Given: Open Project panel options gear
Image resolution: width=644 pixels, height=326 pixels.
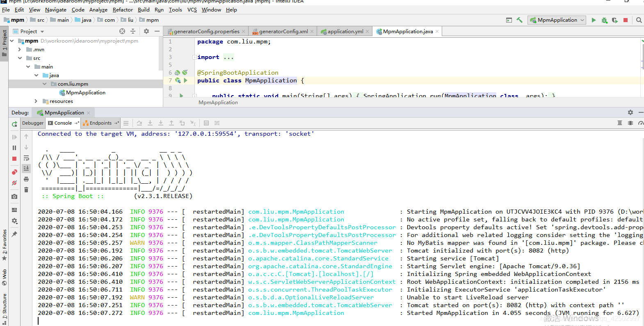Looking at the screenshot, I should [146, 31].
